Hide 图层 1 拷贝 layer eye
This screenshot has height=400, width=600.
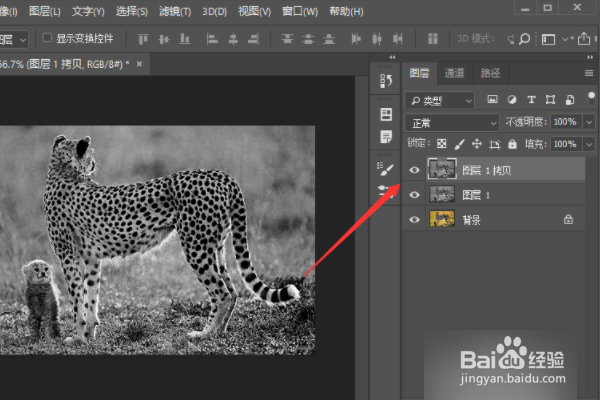click(414, 170)
